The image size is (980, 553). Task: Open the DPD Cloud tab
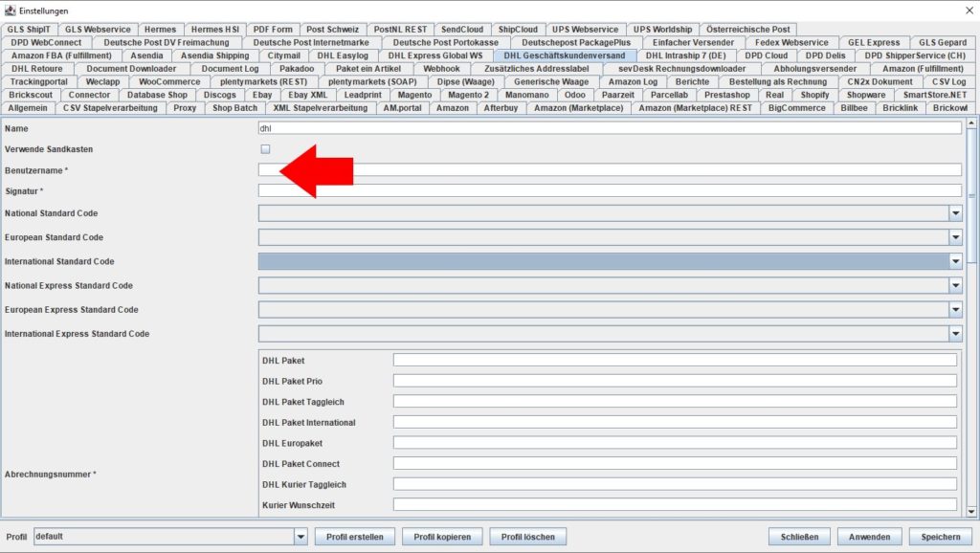point(767,55)
